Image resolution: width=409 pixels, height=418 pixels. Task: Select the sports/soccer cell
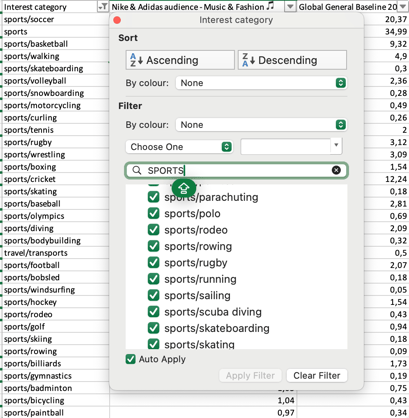[55, 19]
